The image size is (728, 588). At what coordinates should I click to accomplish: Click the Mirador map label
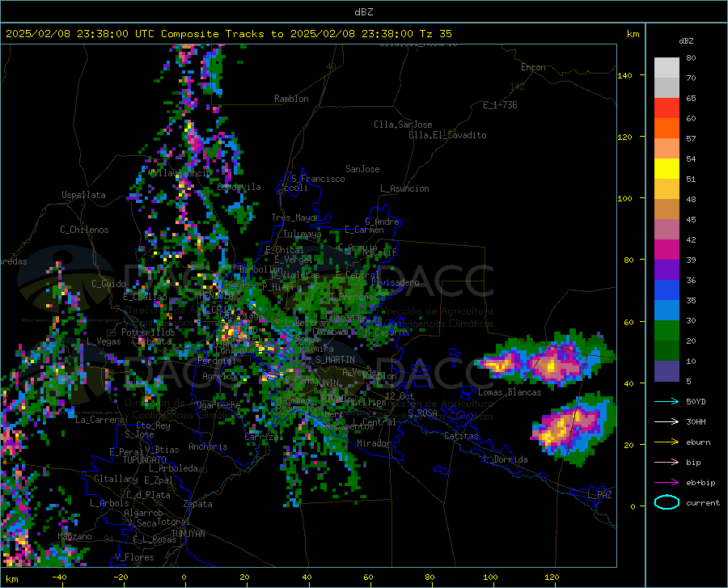tap(374, 443)
